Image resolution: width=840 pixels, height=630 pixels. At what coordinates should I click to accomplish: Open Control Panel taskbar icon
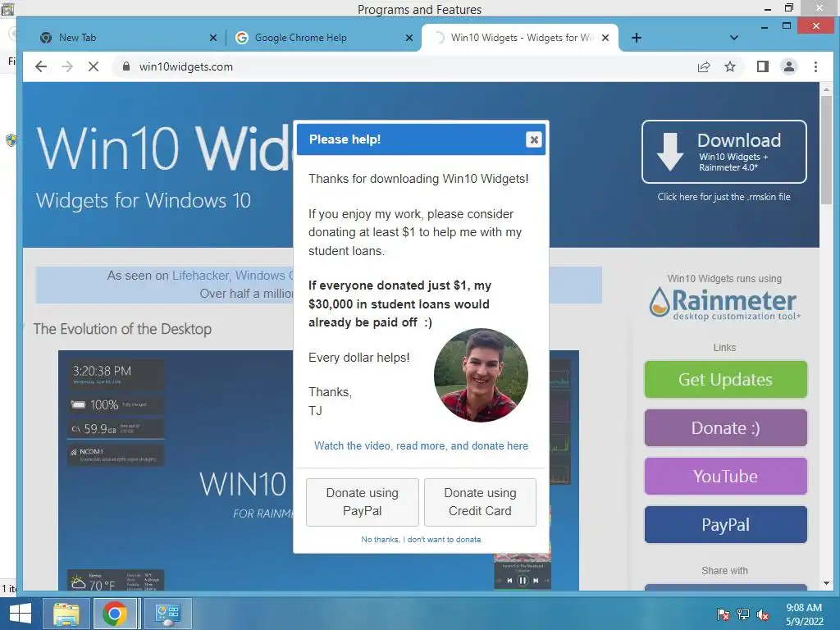point(168,614)
